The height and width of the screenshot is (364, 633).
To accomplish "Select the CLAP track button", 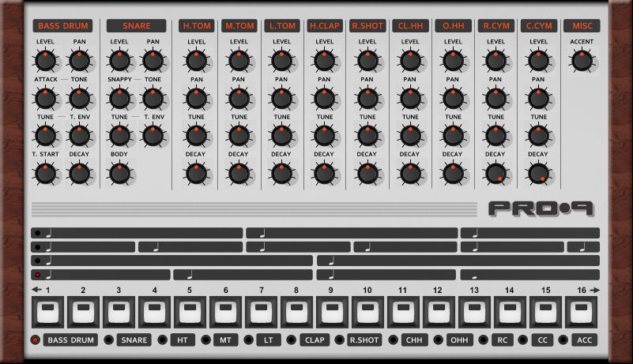I will click(x=315, y=340).
